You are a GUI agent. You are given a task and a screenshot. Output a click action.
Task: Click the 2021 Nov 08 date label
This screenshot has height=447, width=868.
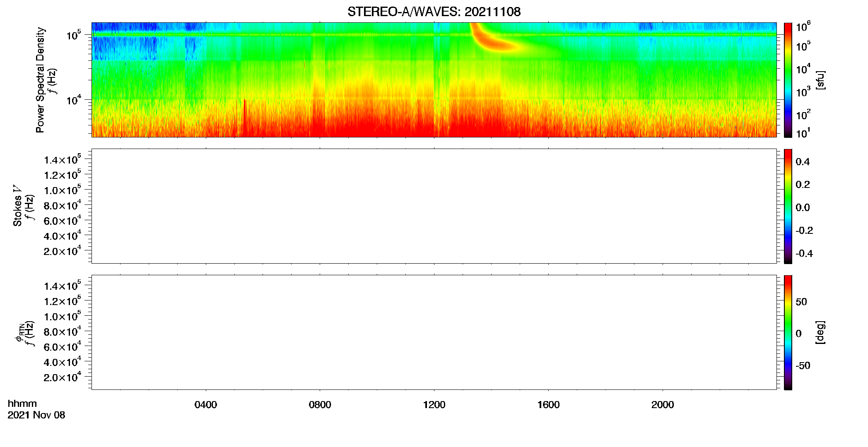tap(36, 415)
